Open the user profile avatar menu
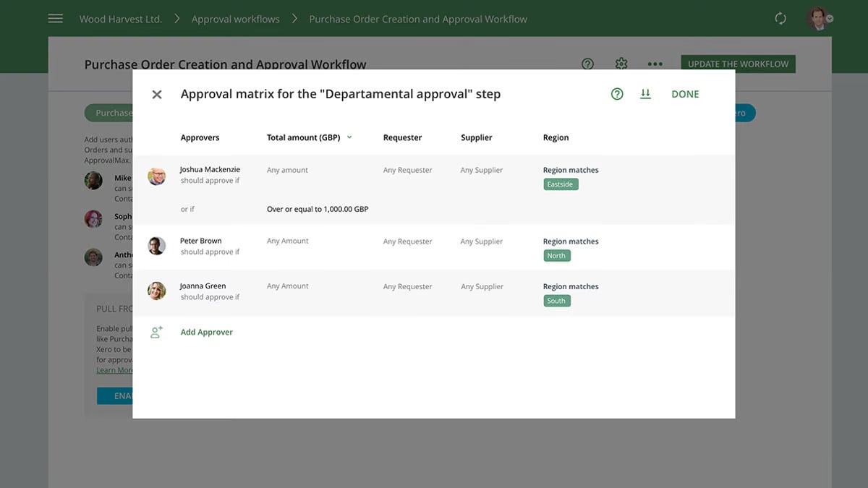Image resolution: width=868 pixels, height=488 pixels. tap(819, 19)
